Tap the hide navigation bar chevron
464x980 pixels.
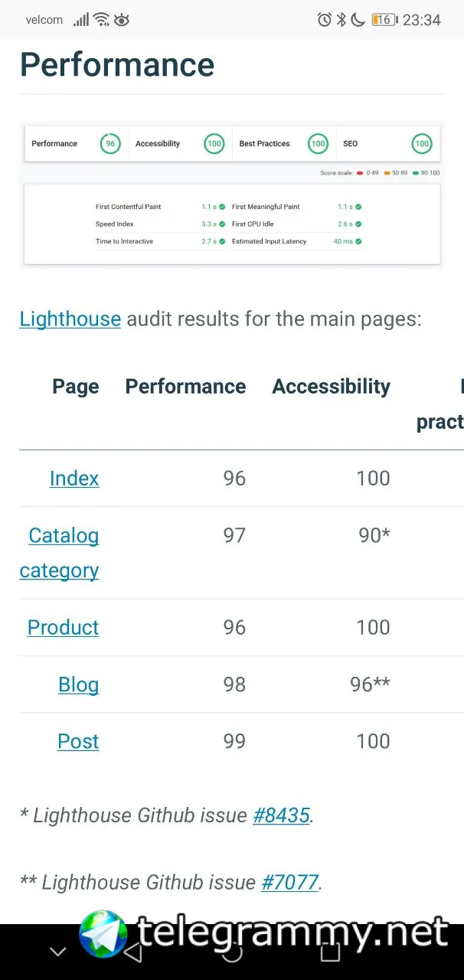tap(58, 952)
